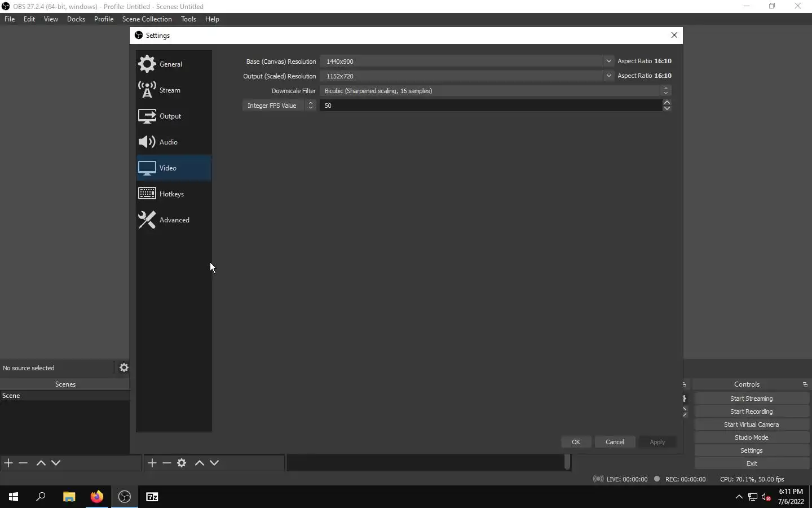Click the Controls dock header
The width and height of the screenshot is (812, 508).
[x=747, y=384]
